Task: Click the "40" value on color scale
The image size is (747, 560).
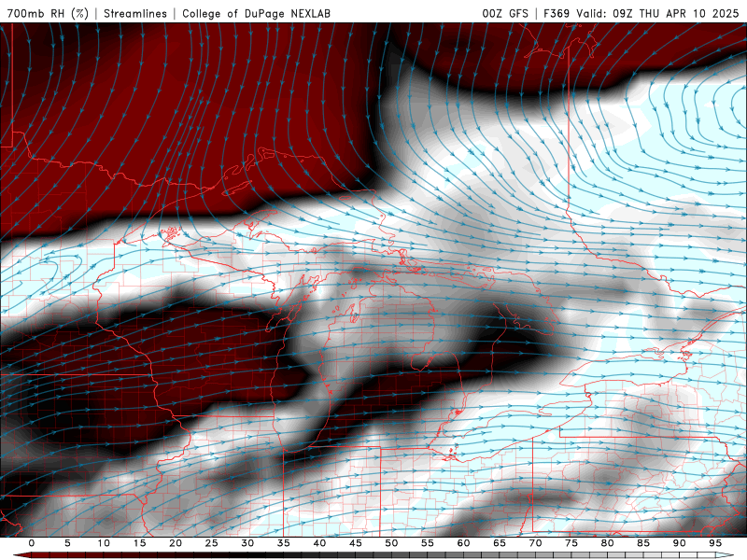Action: point(319,543)
